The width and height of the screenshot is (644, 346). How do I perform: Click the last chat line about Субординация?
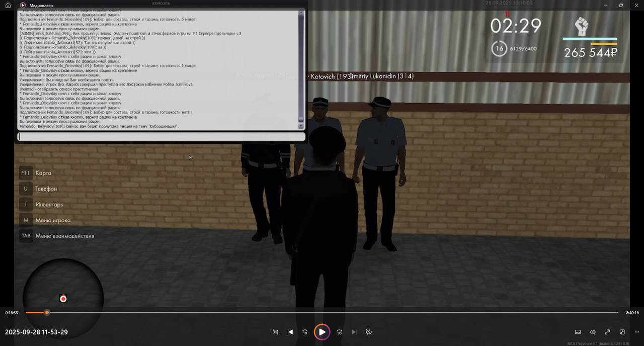99,126
